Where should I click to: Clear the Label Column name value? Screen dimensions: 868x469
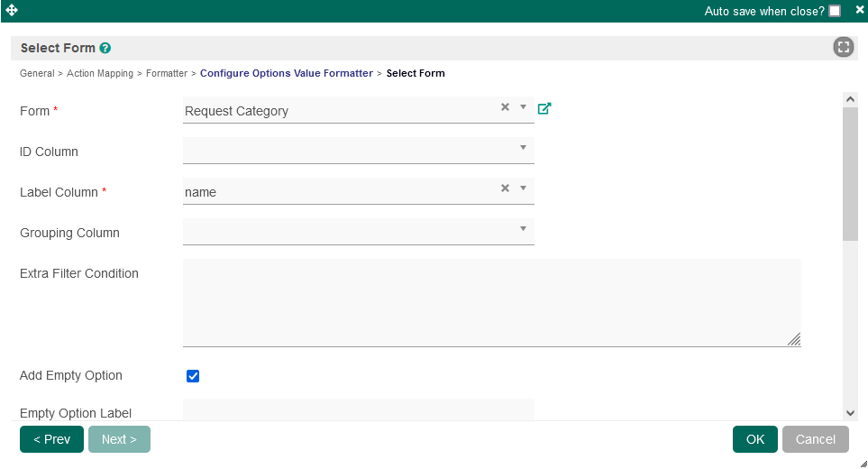click(x=505, y=189)
